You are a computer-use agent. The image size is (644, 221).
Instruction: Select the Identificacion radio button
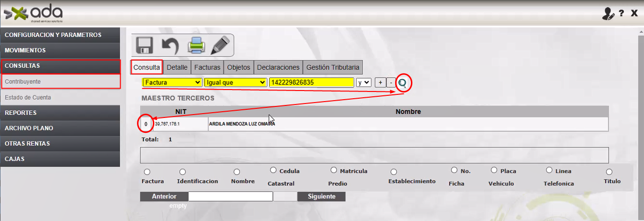coord(183,172)
